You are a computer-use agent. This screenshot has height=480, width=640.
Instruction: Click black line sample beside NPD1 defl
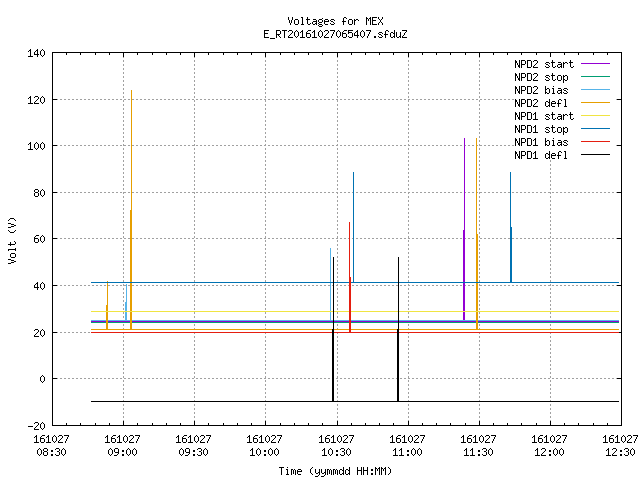click(x=595, y=155)
